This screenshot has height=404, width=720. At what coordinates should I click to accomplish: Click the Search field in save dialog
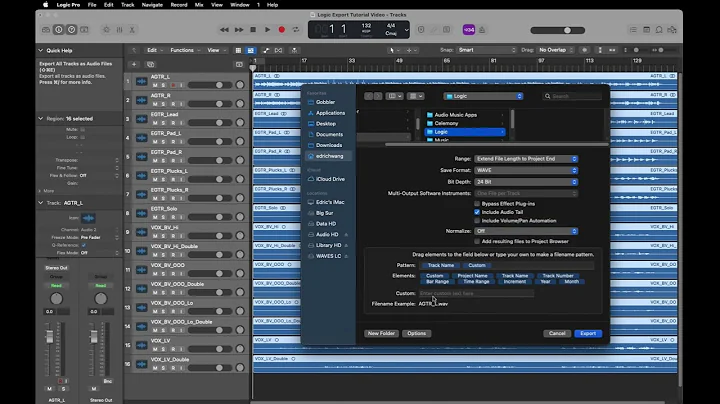[x=572, y=96]
